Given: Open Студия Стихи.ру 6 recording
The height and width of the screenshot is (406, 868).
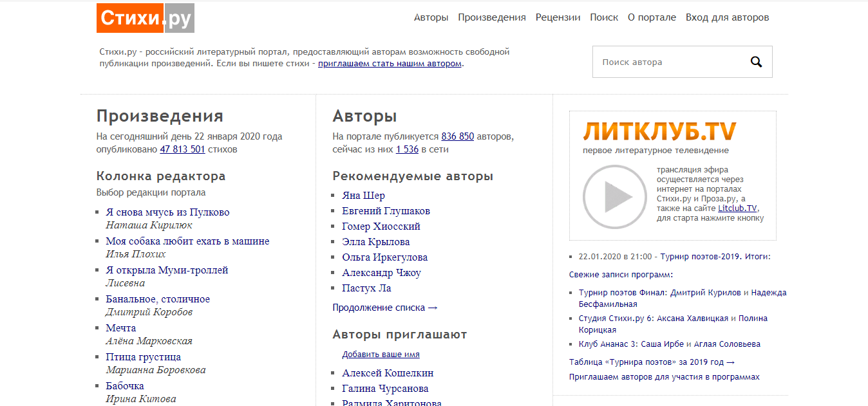Looking at the screenshot, I should tap(673, 324).
